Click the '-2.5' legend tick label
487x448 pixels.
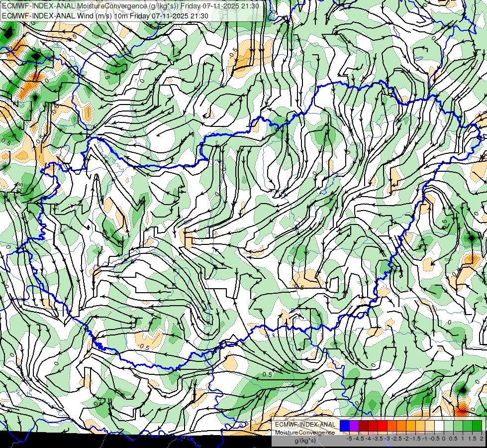click(396, 439)
